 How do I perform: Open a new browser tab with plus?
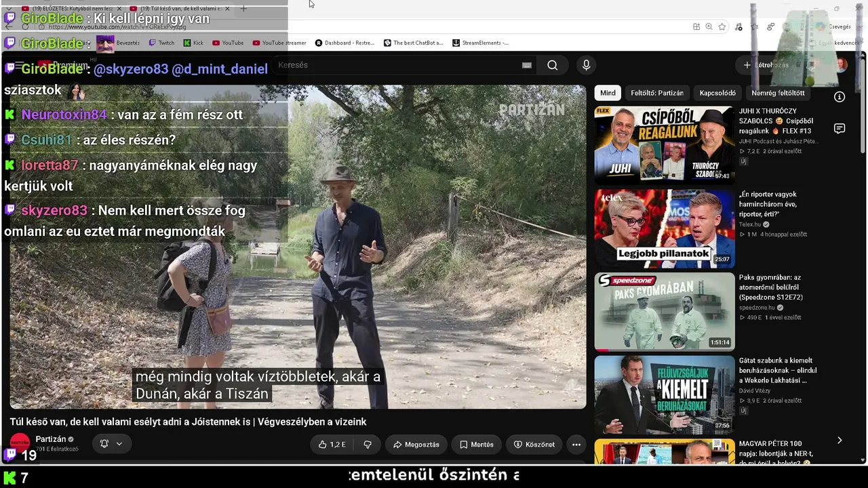243,9
